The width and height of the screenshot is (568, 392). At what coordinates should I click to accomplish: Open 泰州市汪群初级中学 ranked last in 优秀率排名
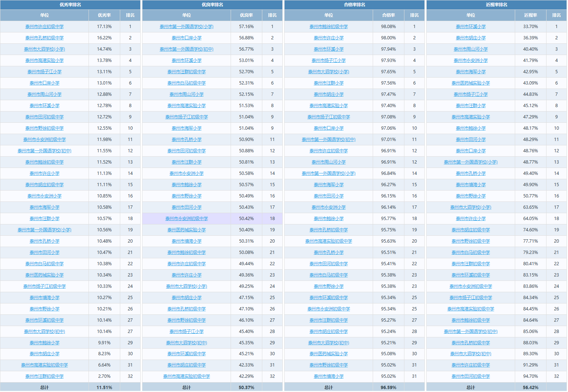44,376
